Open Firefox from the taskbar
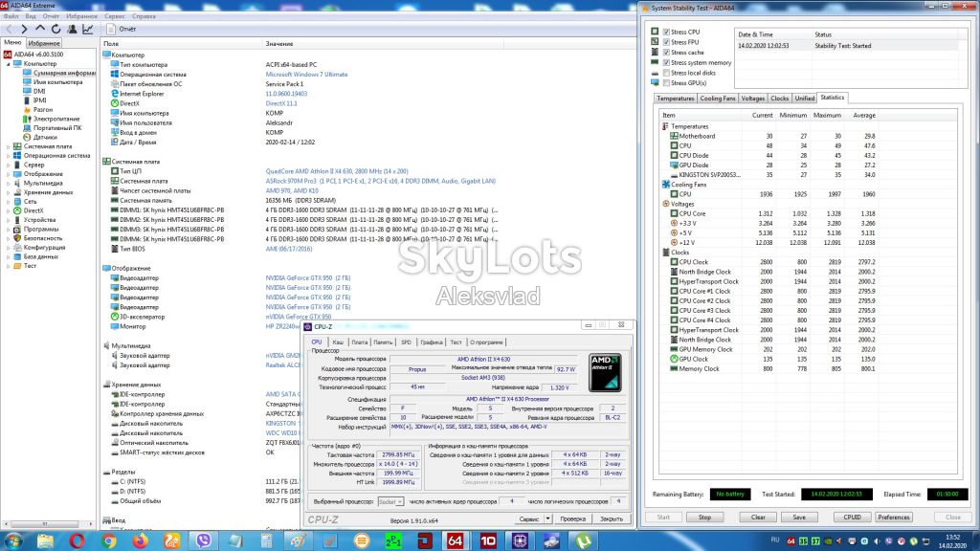Viewport: 980px width, 551px height. pyautogui.click(x=140, y=540)
